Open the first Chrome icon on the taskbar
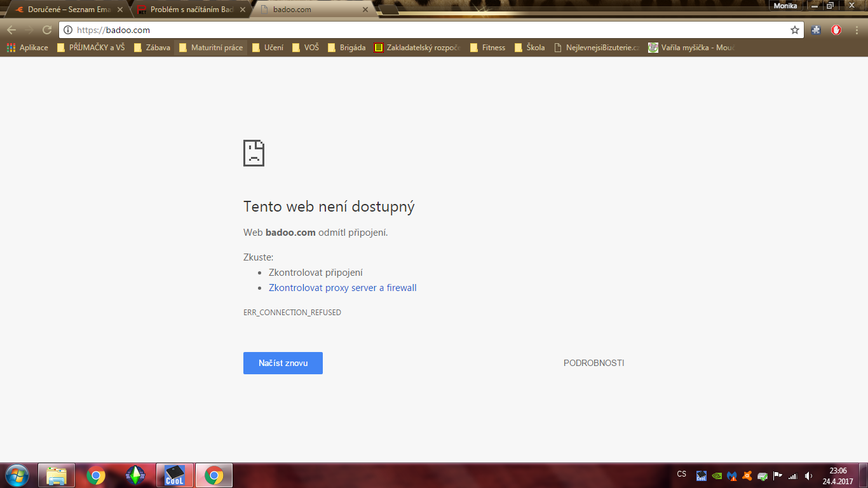This screenshot has height=488, width=868. pyautogui.click(x=96, y=475)
